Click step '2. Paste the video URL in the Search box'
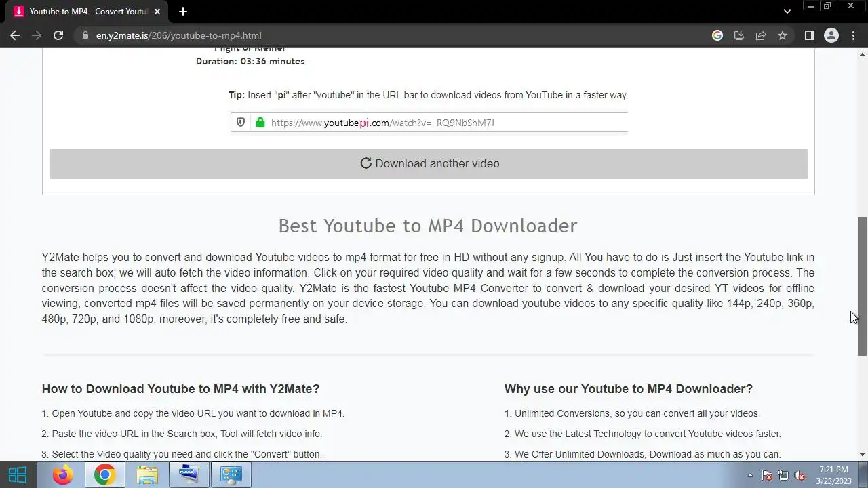The height and width of the screenshot is (488, 868). point(182,434)
